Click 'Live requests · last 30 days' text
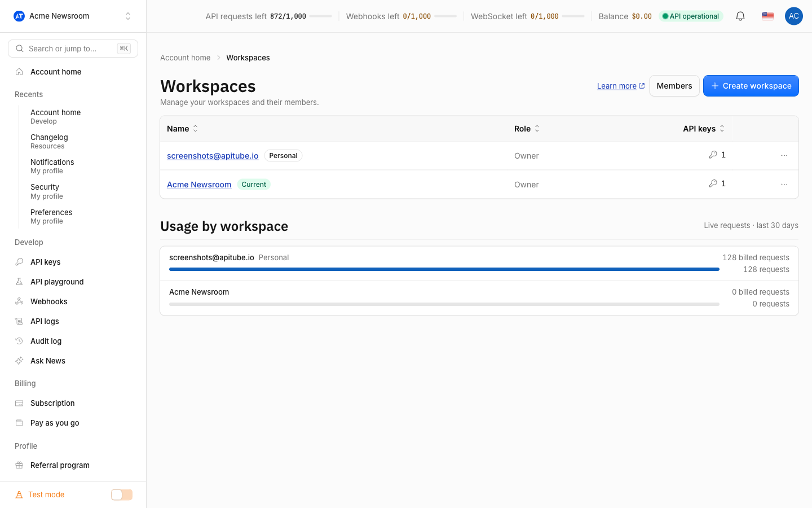 [751, 225]
